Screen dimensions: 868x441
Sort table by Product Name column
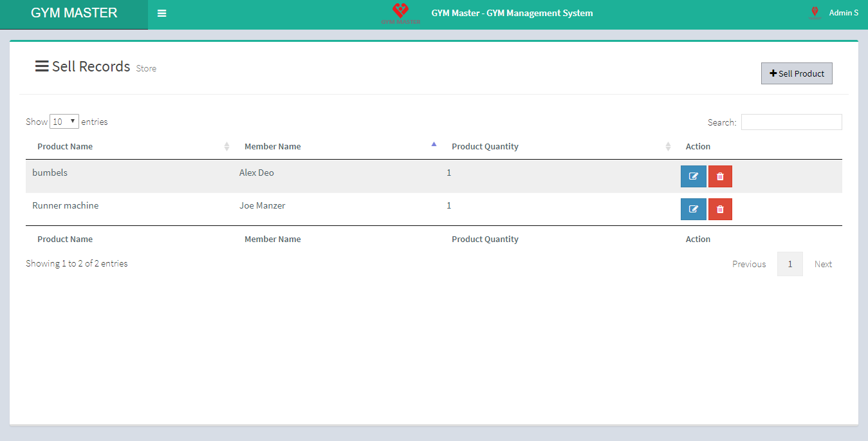click(x=129, y=147)
